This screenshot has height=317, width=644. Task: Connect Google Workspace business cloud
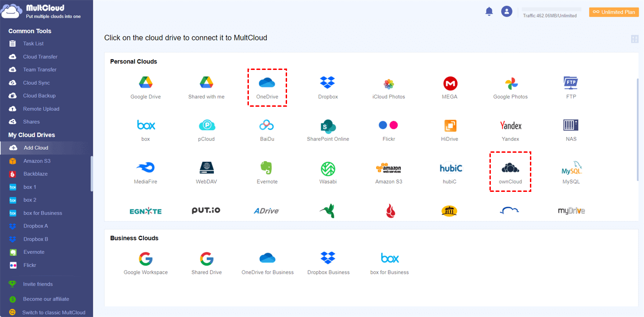(x=145, y=264)
